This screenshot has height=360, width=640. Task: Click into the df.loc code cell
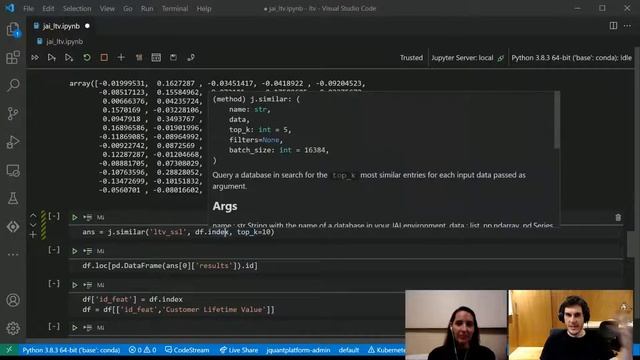tap(347, 266)
